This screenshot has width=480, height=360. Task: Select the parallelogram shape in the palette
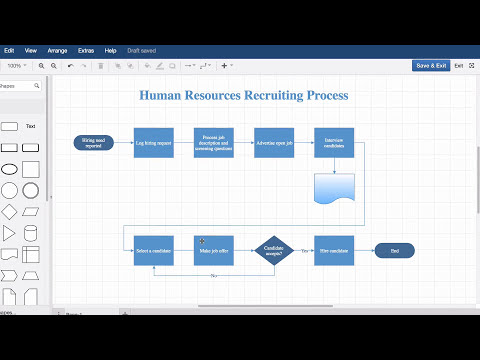[31, 212]
